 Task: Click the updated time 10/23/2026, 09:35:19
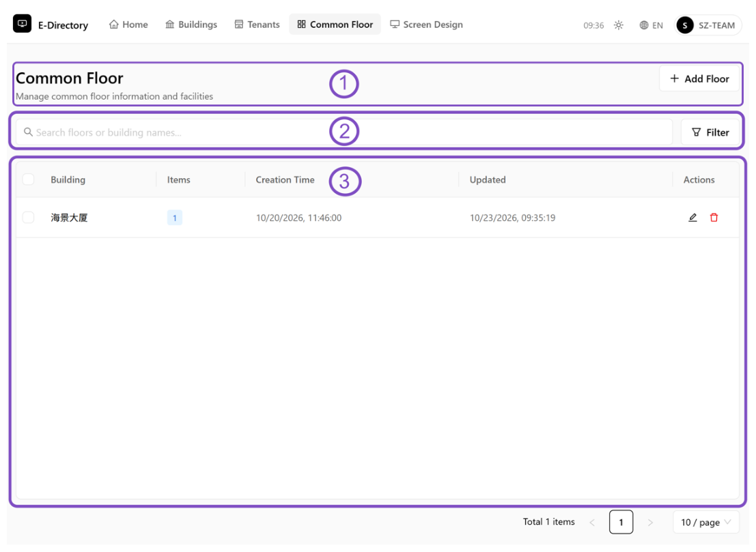point(512,218)
